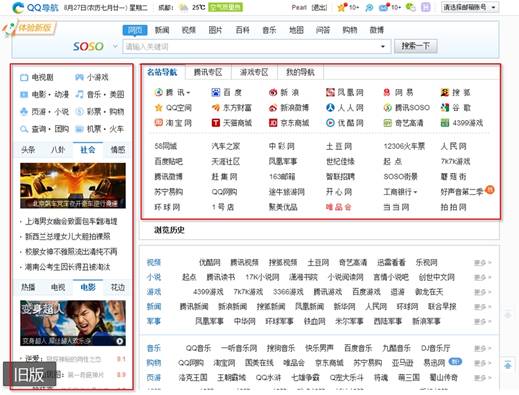Click the QQ导航 logo
519x395 pixels.
click(x=36, y=7)
